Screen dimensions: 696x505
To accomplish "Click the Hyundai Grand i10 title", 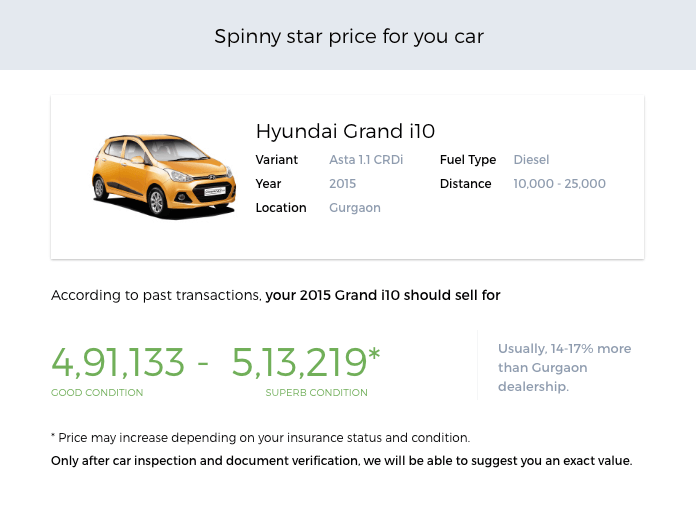I will 345,131.
